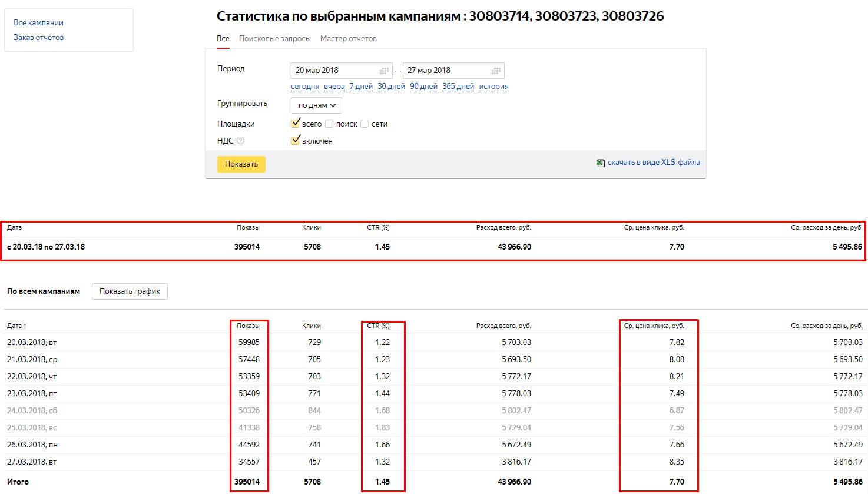Click the Excel file icon

pos(600,163)
